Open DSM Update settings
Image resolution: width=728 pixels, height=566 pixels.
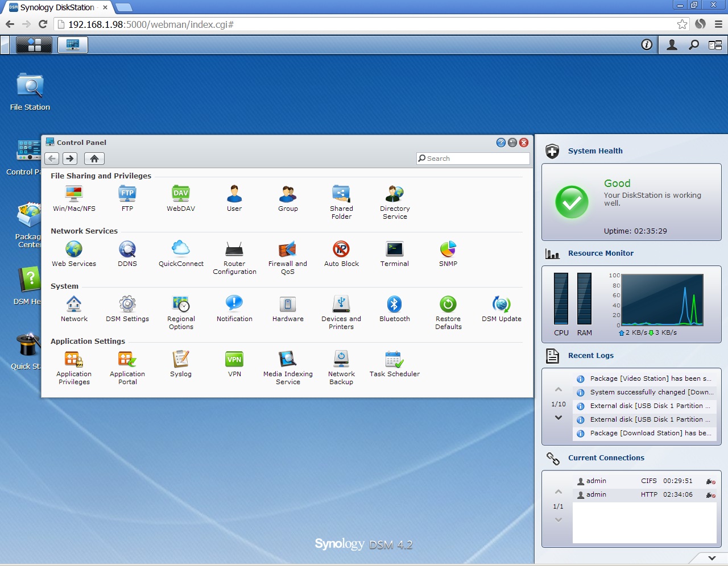tap(501, 304)
